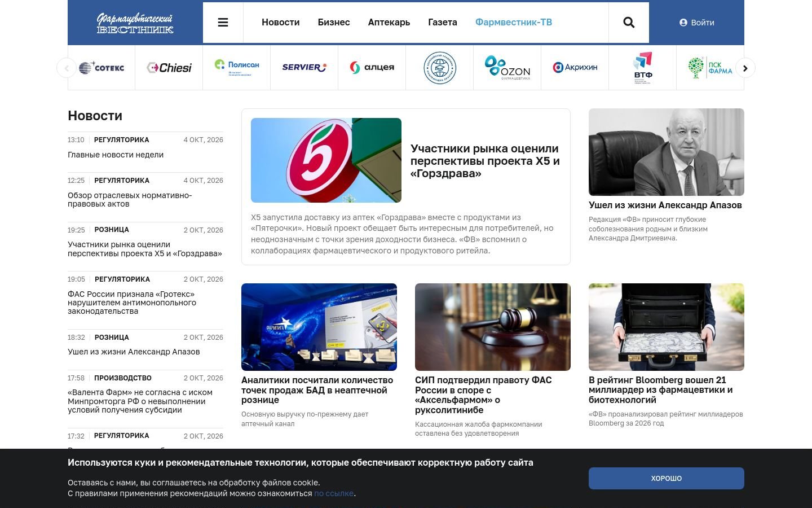
Task: Open the Газета menu item
Action: [443, 23]
